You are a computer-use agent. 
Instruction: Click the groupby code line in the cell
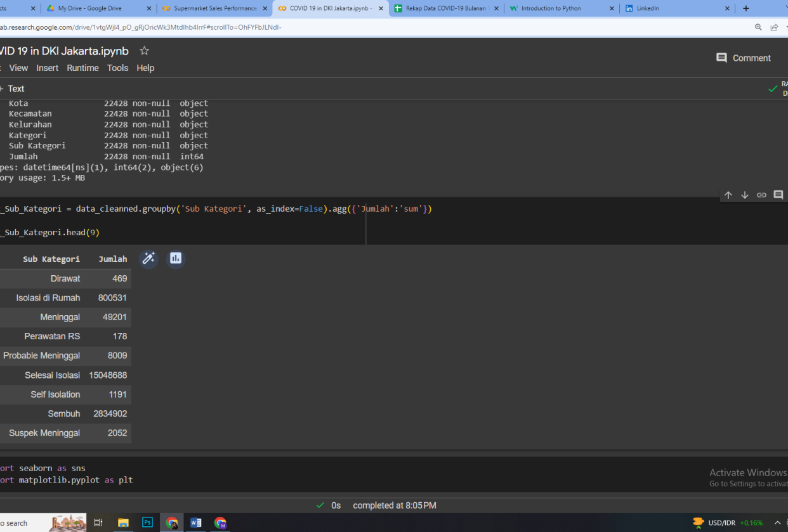click(x=216, y=209)
